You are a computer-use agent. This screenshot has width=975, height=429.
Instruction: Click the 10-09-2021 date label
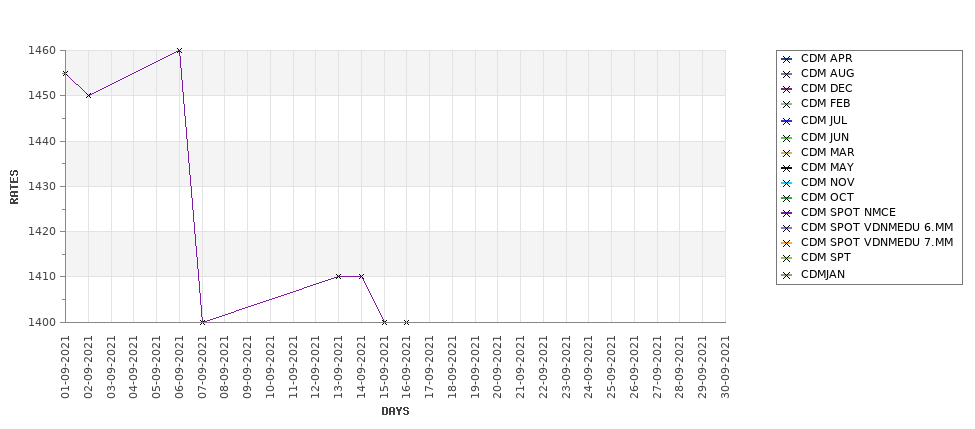270,367
